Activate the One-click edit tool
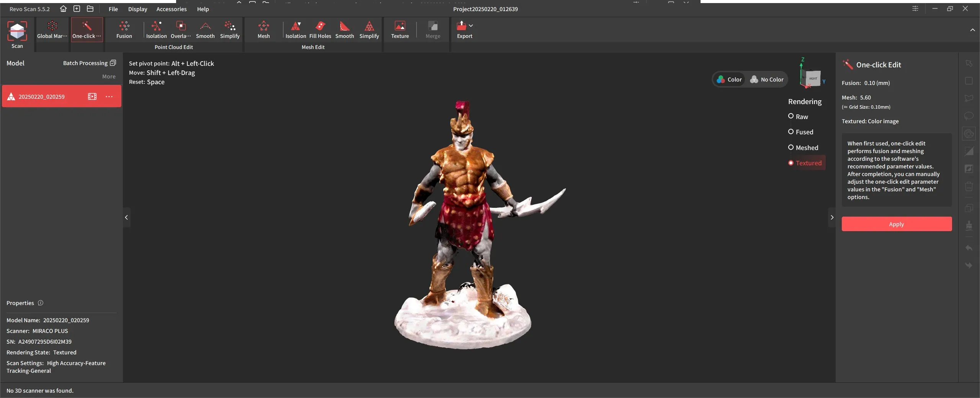 [87, 30]
